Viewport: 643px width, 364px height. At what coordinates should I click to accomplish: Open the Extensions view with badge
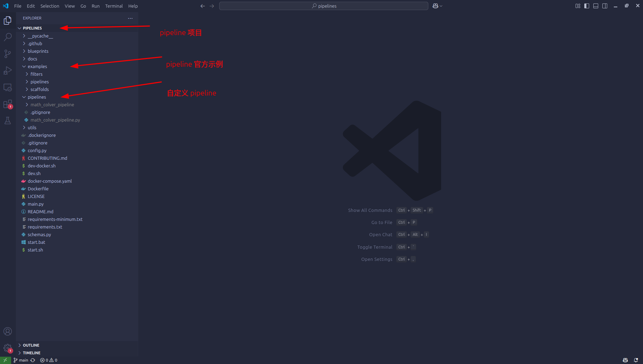pos(8,104)
